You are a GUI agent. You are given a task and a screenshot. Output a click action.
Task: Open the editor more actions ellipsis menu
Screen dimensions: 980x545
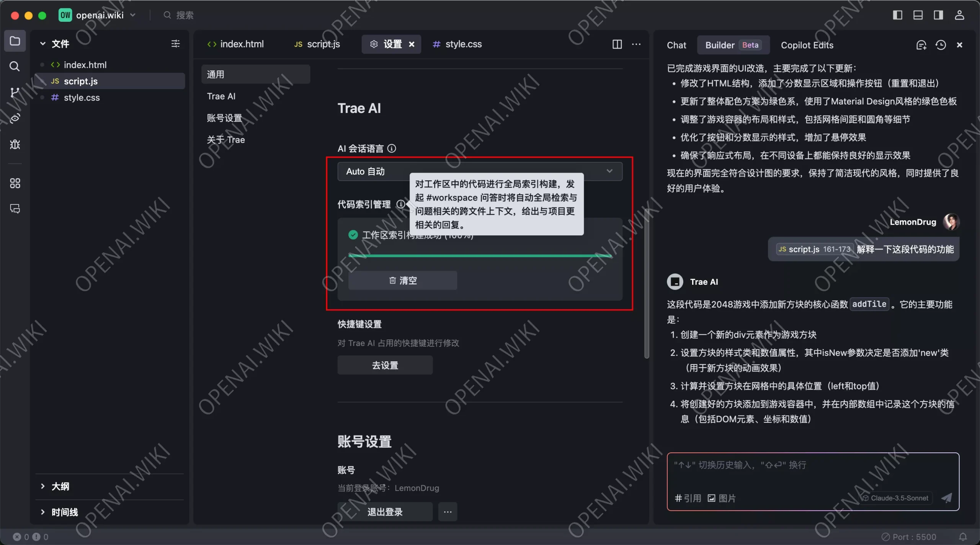pyautogui.click(x=636, y=44)
